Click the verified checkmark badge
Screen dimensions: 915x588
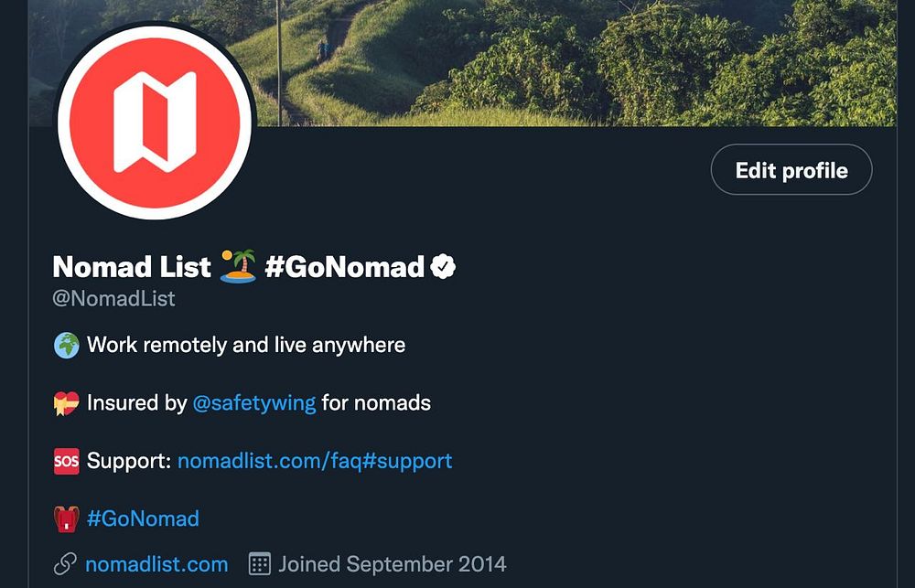444,267
